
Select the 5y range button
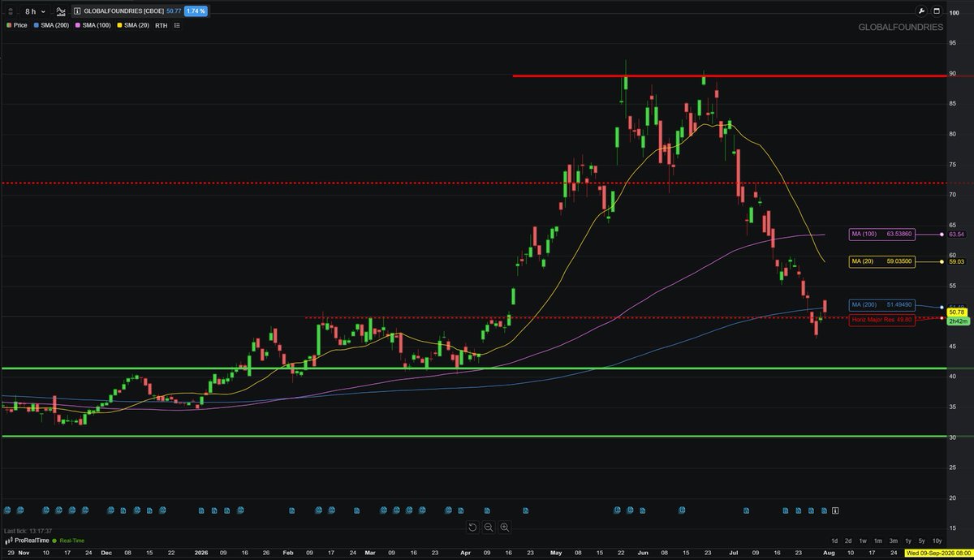(921, 541)
